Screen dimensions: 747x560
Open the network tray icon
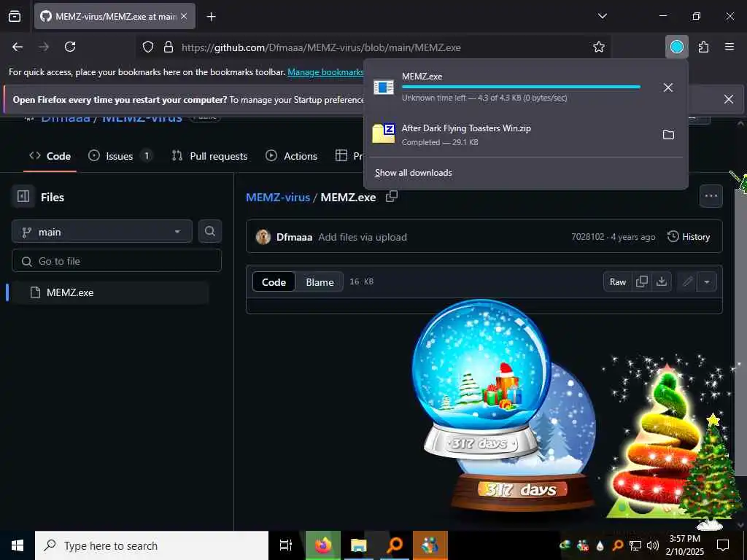point(635,545)
